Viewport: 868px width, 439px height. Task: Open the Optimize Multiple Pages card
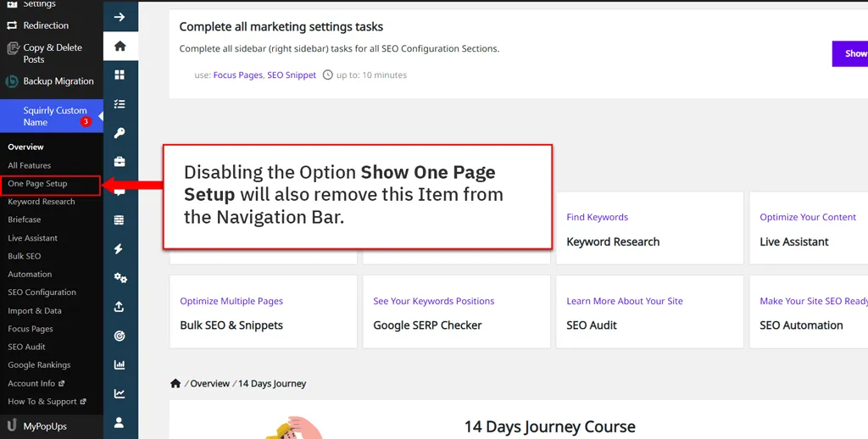click(264, 312)
